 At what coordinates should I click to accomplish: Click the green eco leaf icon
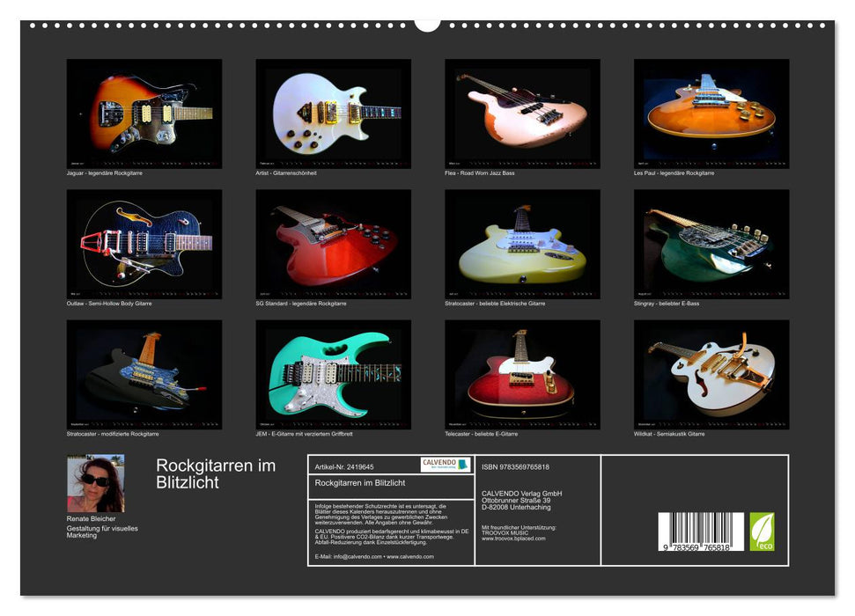pyautogui.click(x=762, y=532)
